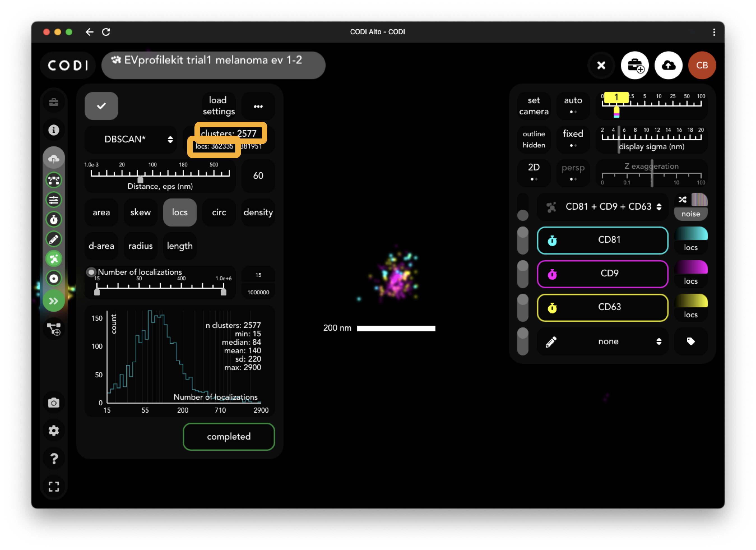Toggle the 2D view mode
The image size is (756, 550).
coord(534,173)
